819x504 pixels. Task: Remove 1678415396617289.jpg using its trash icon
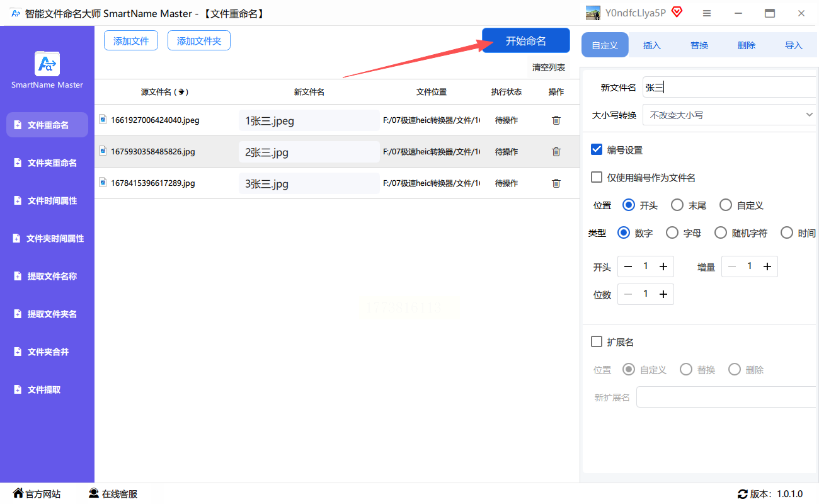click(556, 183)
